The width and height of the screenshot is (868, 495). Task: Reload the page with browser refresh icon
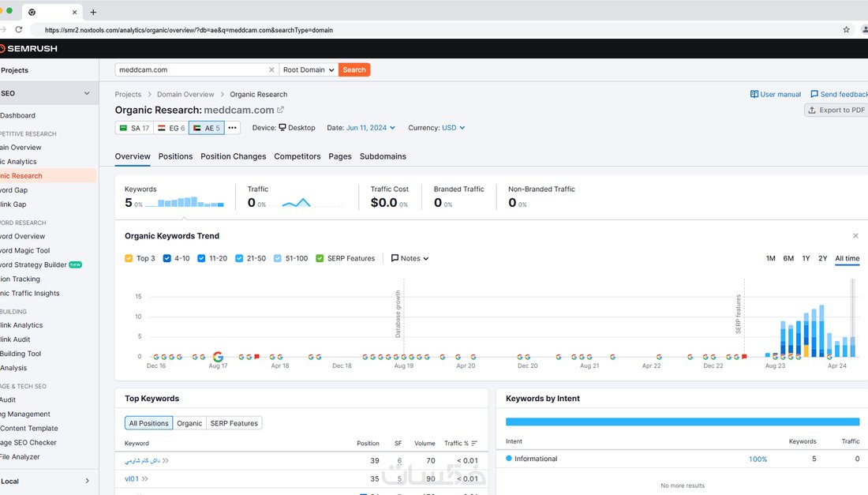point(19,30)
